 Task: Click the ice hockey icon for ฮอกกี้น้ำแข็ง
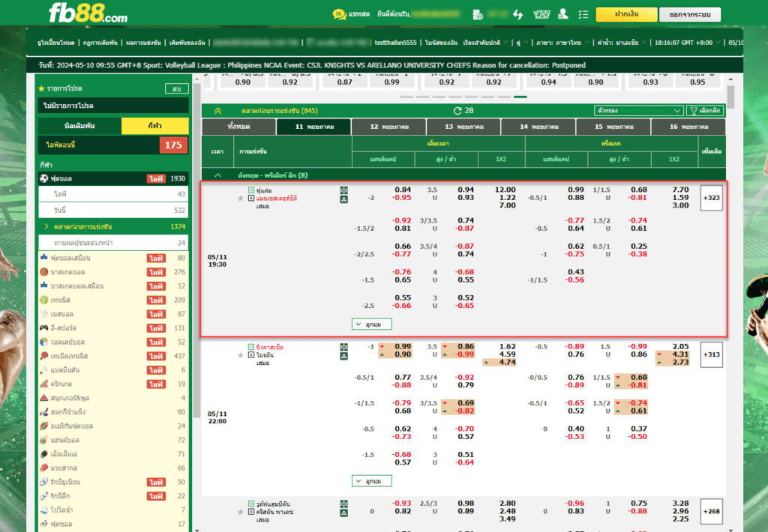pyautogui.click(x=44, y=412)
